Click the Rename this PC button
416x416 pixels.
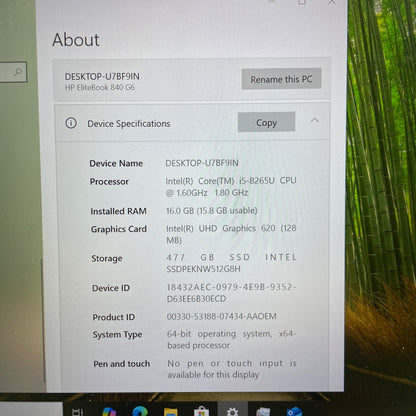click(x=281, y=79)
